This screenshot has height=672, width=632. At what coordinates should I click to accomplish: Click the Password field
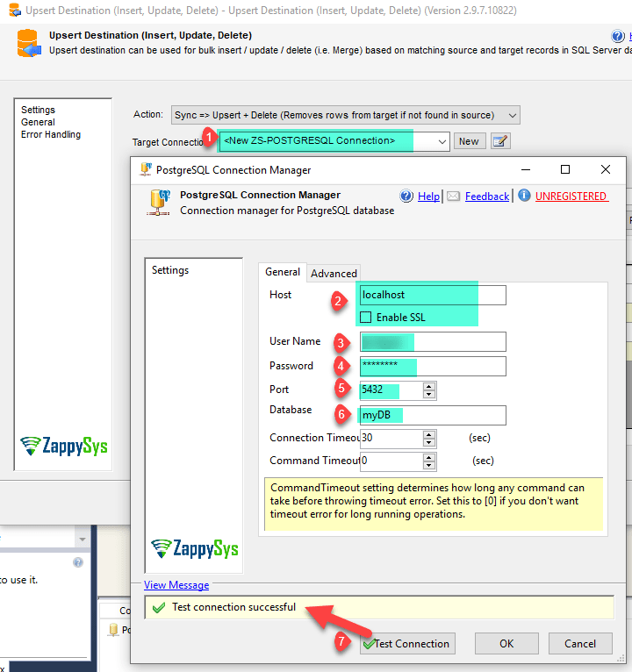(433, 366)
